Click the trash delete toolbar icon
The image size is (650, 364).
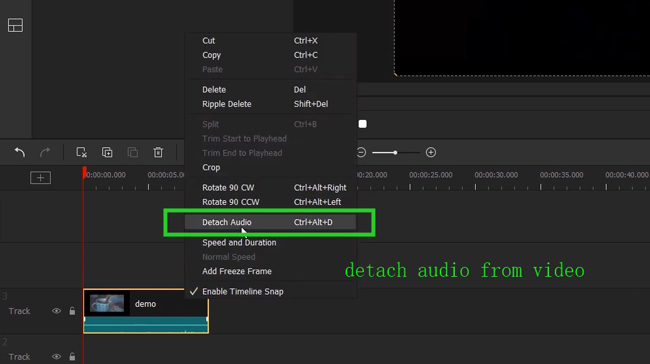158,152
